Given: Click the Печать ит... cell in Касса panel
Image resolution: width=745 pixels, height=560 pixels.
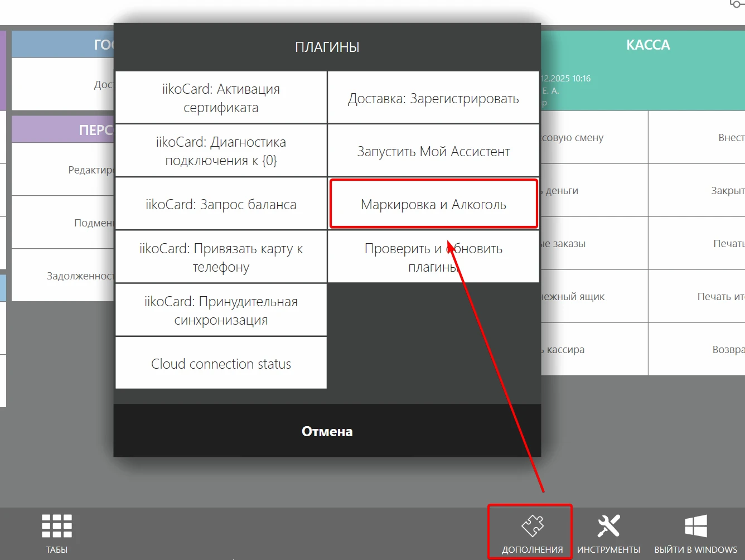Looking at the screenshot, I should [x=697, y=296].
